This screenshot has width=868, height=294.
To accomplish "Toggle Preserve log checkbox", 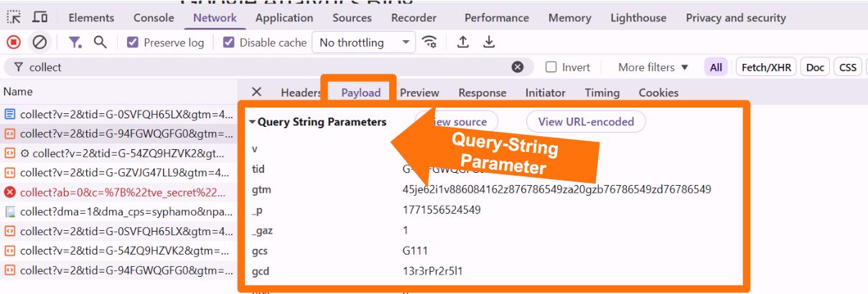I will [132, 42].
